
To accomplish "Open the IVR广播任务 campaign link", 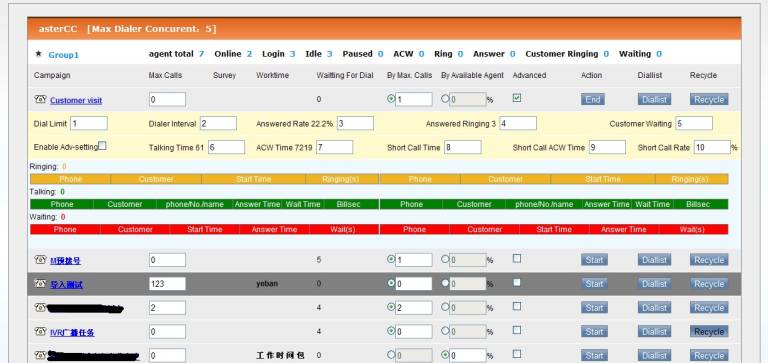I will (72, 333).
